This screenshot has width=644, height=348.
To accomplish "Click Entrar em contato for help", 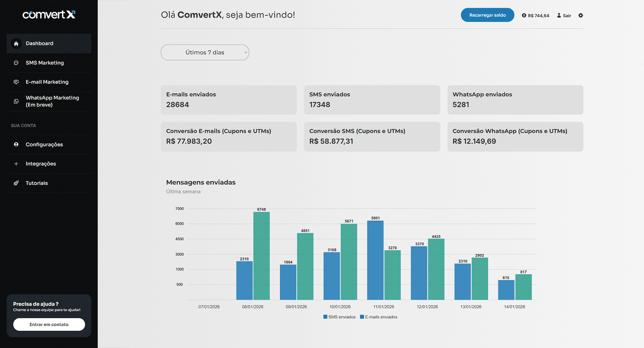I will click(x=49, y=324).
